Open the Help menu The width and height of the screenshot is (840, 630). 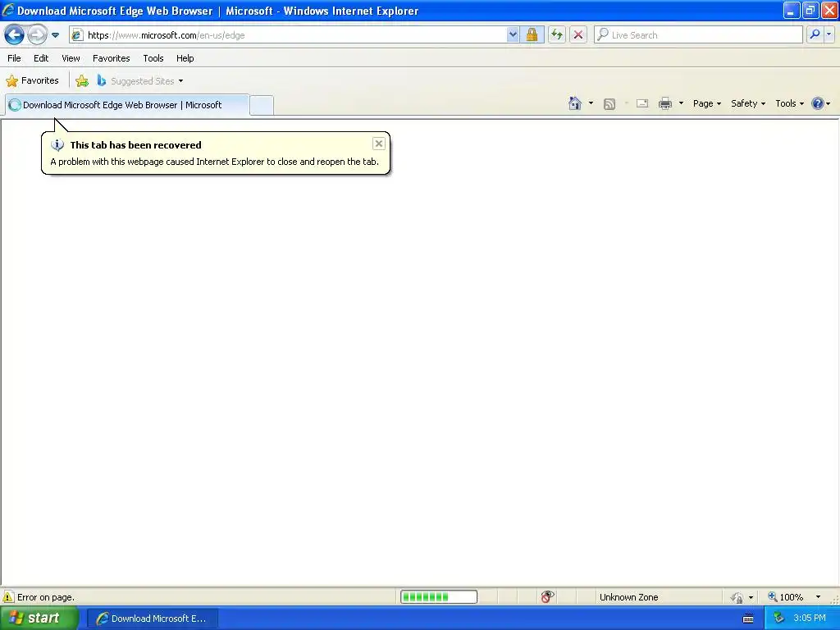(x=185, y=58)
